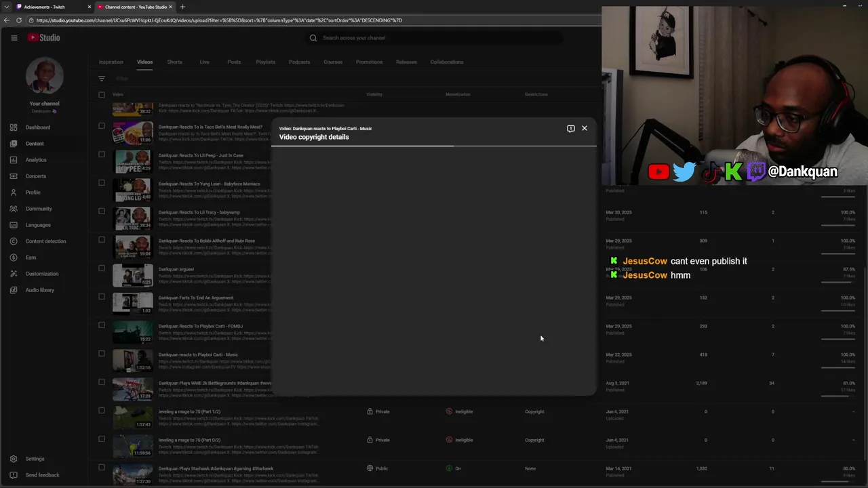Click the filter icon above video list
This screenshot has height=488, width=868.
[102, 79]
